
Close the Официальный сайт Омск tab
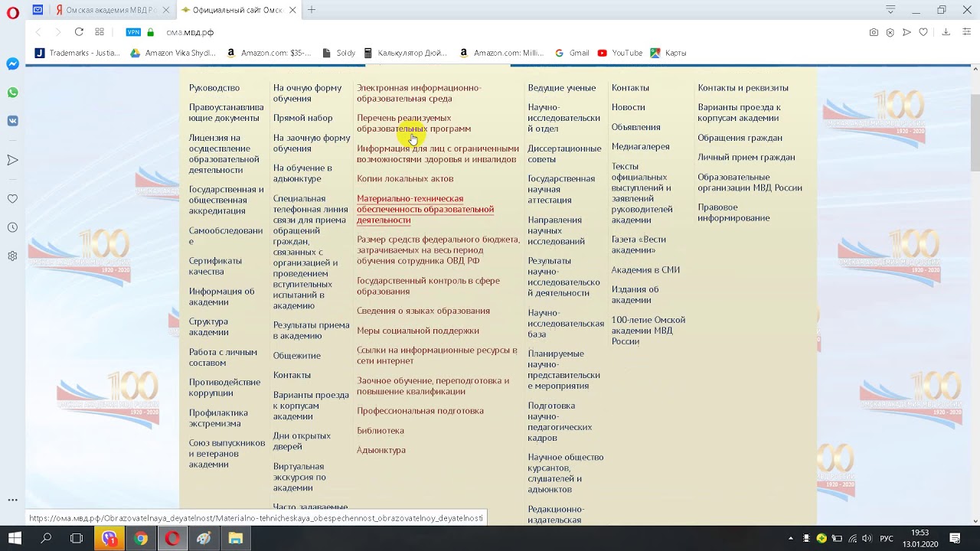292,10
